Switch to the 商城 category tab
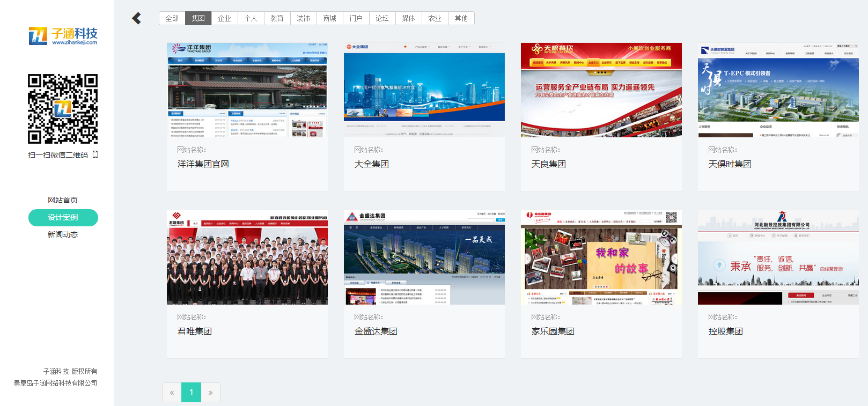The image size is (868, 406). point(329,18)
